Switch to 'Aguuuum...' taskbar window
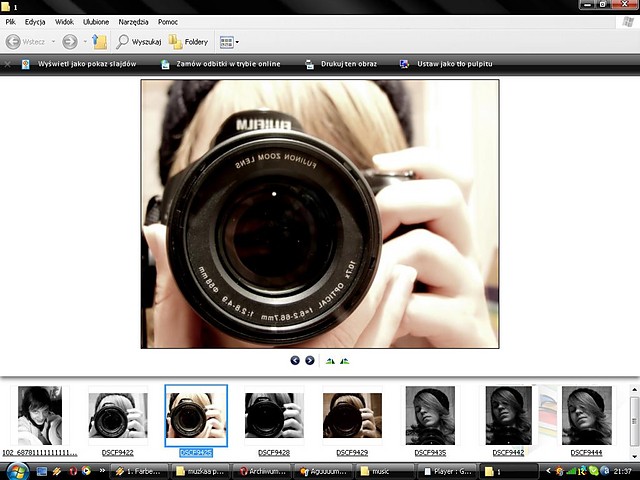This screenshot has height=480, width=640. (323, 471)
